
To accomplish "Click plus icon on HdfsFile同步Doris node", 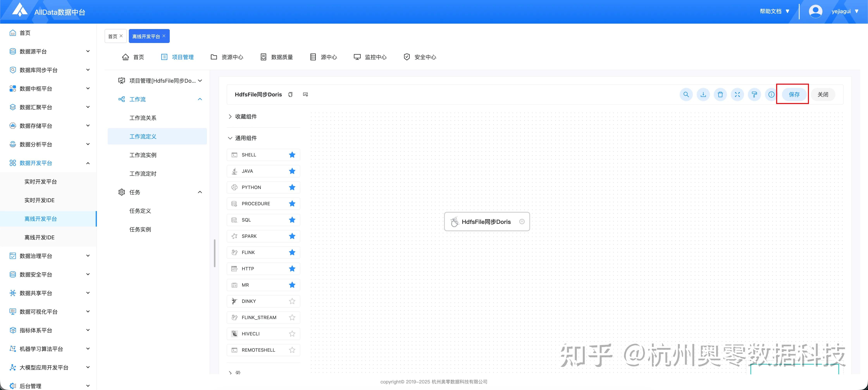I will click(522, 222).
